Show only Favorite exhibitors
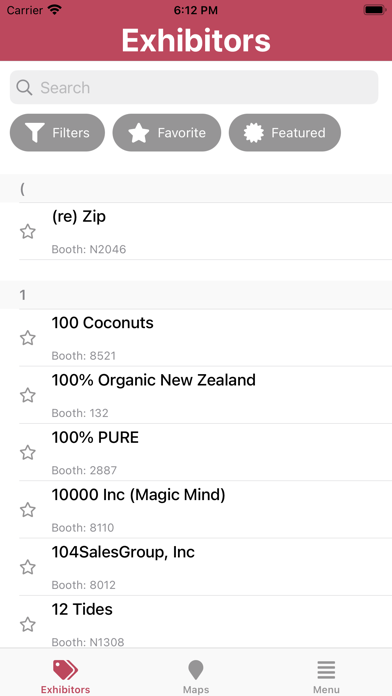Image resolution: width=392 pixels, height=696 pixels. coord(166,133)
